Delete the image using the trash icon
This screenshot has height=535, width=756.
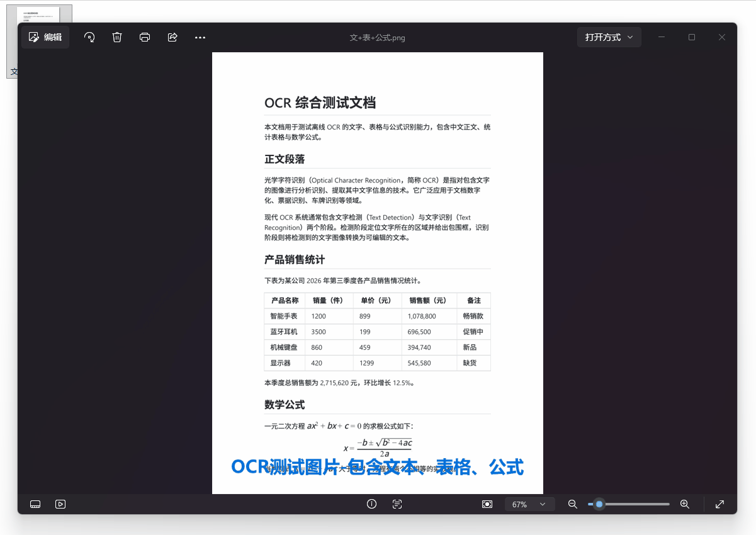[x=117, y=37]
